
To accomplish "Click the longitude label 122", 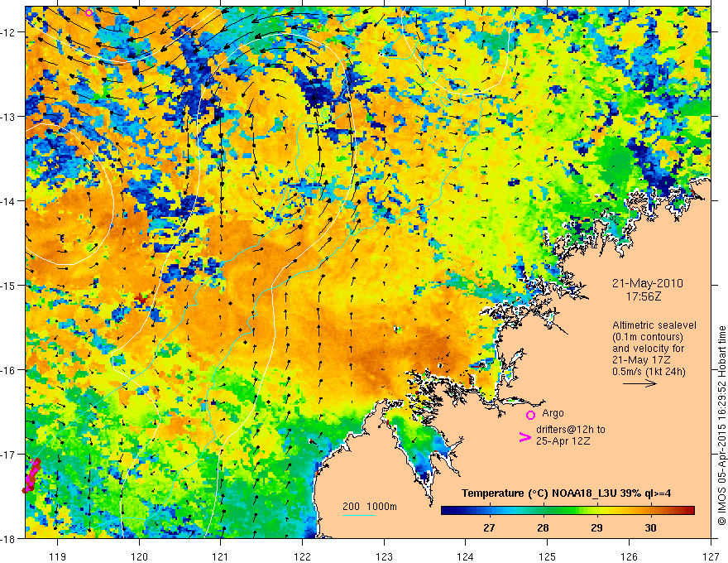I will pos(302,556).
